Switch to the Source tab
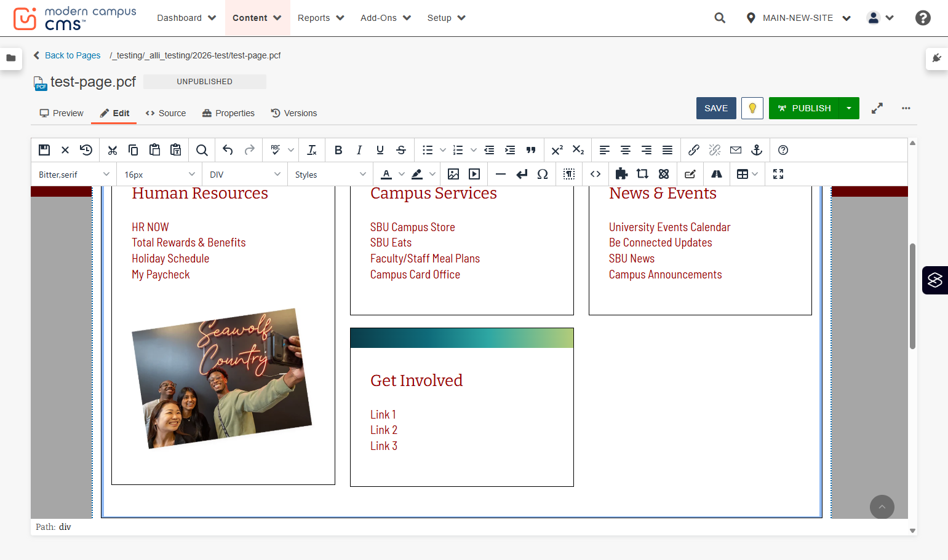Image resolution: width=948 pixels, height=560 pixels. [x=165, y=113]
